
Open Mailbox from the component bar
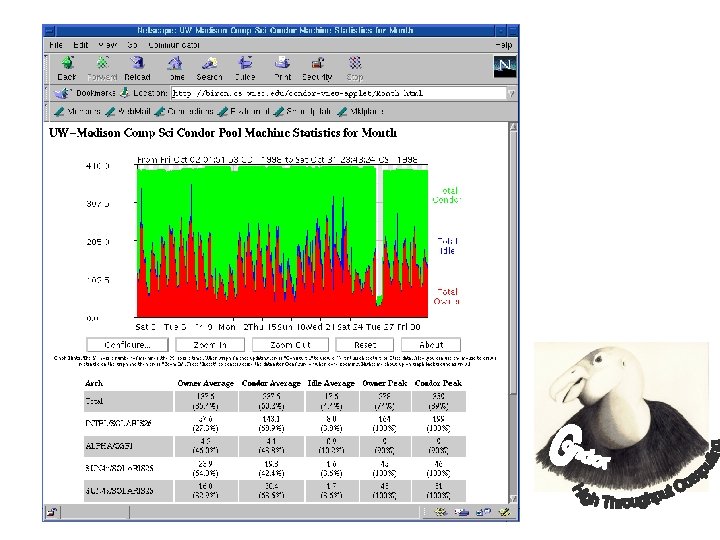click(x=462, y=512)
